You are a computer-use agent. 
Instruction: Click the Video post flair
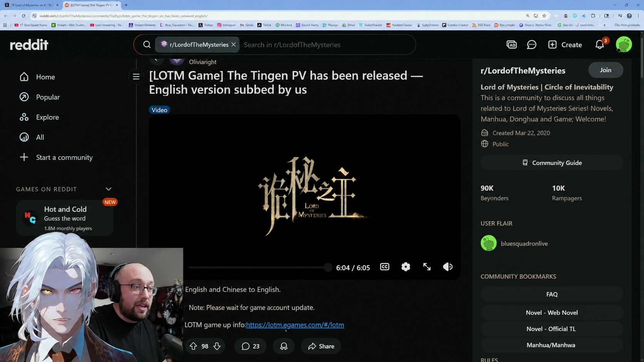tap(159, 110)
